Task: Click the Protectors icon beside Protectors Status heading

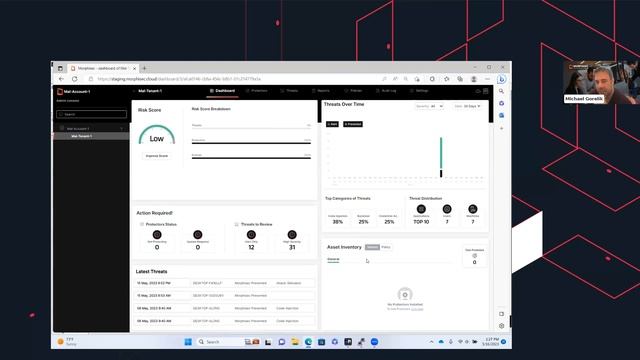Action: click(x=142, y=224)
